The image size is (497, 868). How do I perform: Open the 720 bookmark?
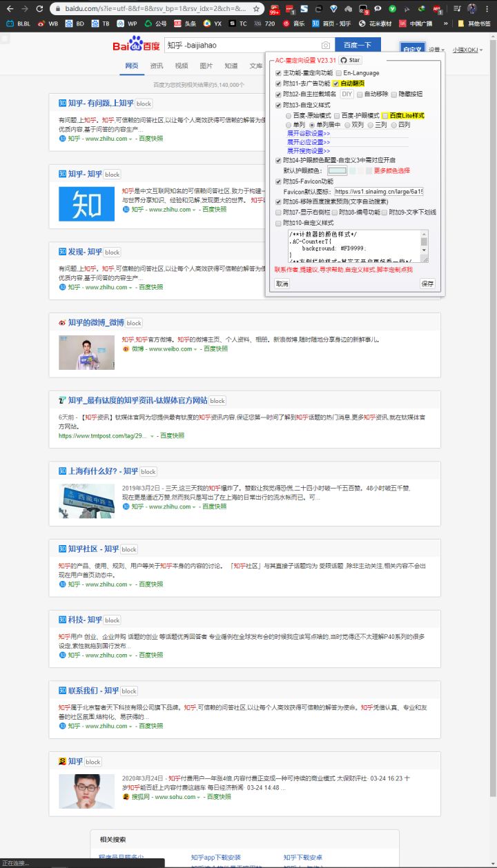click(264, 23)
